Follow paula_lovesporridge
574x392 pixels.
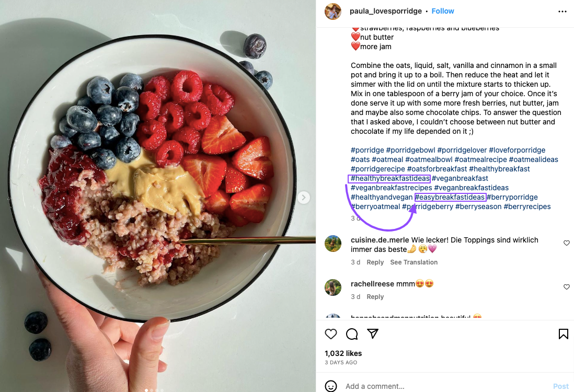(443, 11)
